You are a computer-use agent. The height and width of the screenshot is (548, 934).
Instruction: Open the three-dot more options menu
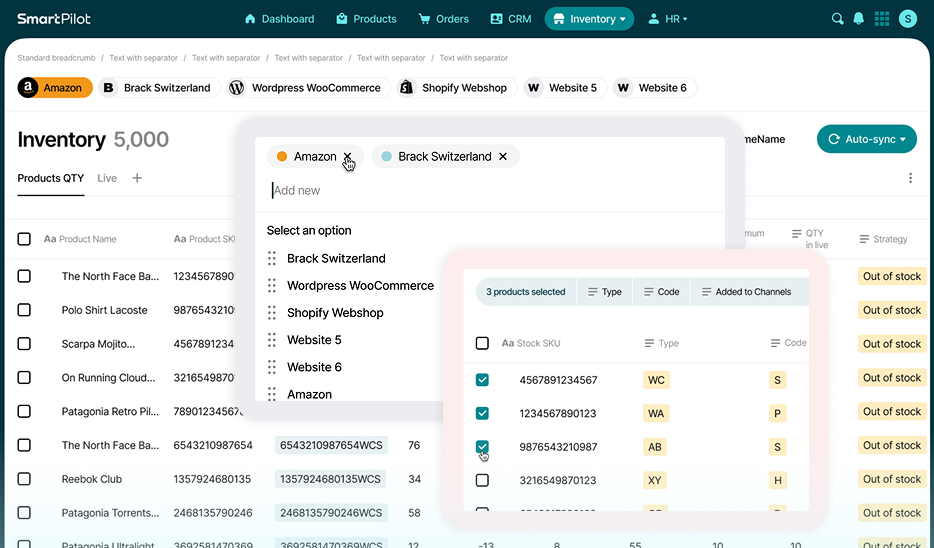(910, 178)
